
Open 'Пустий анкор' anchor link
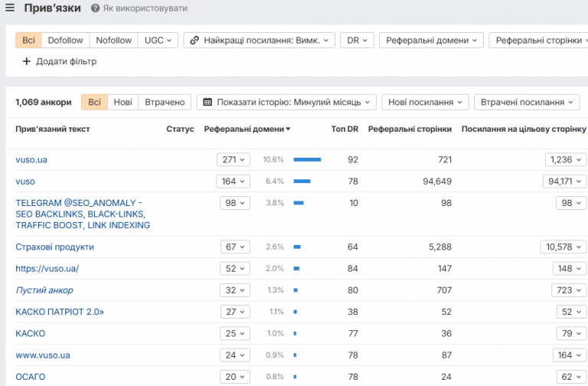[x=44, y=290]
